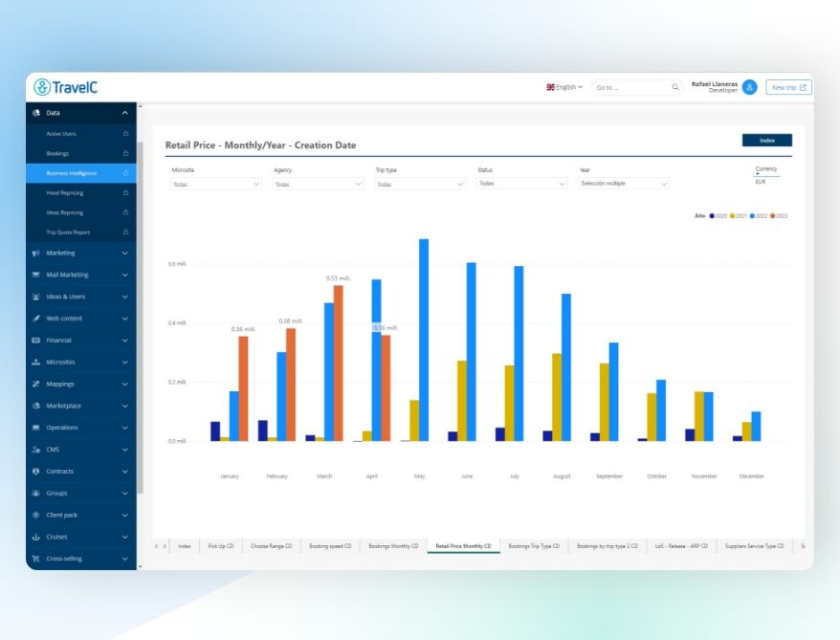
Task: Expand the Financial menu chevron
Action: (124, 341)
